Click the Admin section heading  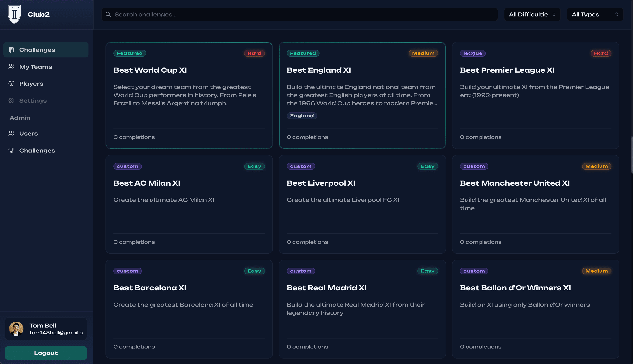pos(20,118)
